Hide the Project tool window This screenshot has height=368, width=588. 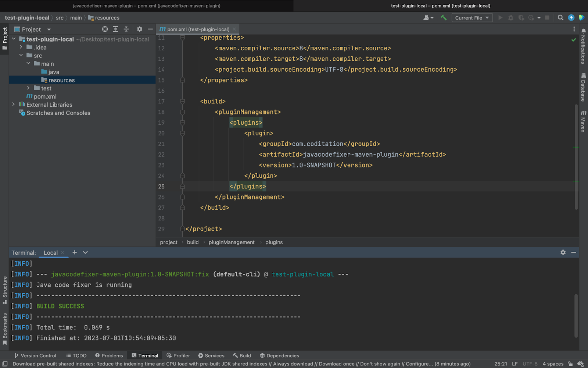click(x=150, y=29)
